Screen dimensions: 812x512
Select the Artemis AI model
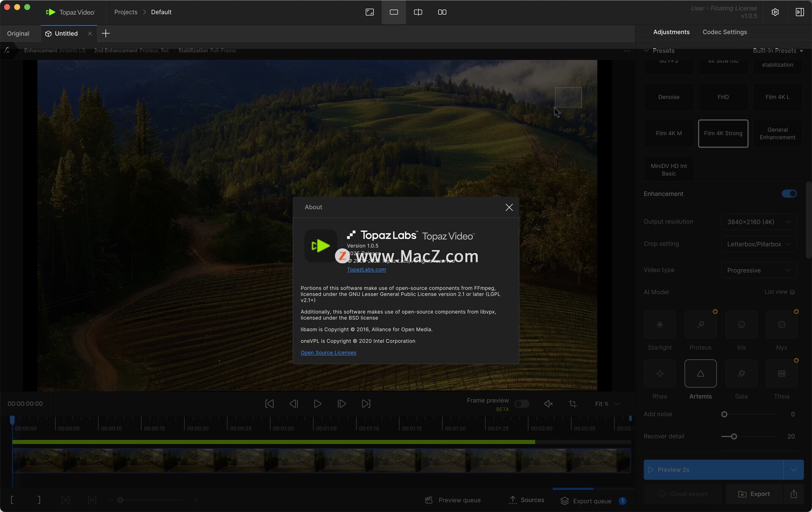point(700,374)
